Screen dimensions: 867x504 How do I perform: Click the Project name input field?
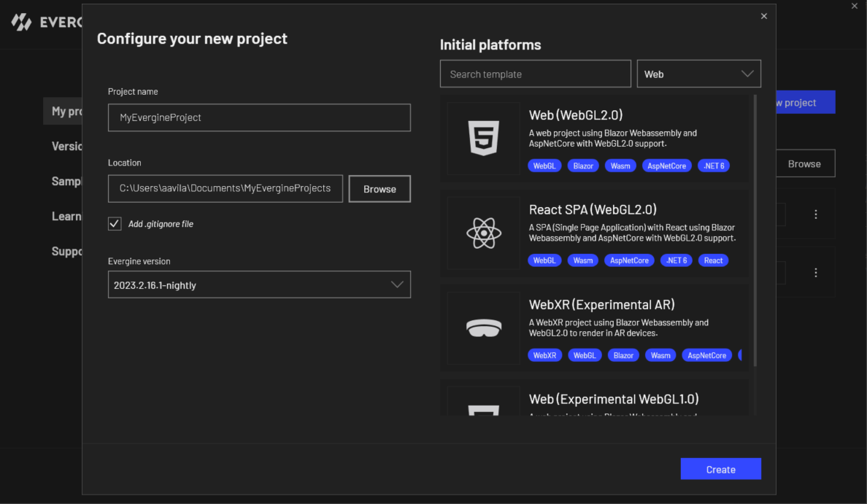[259, 117]
